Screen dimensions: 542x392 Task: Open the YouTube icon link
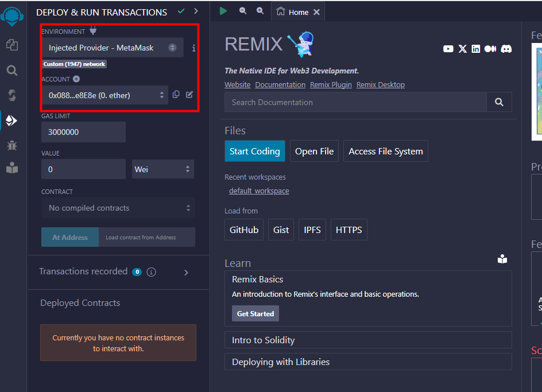(448, 49)
